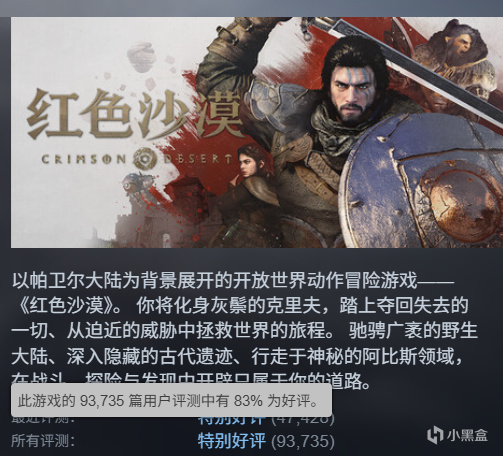The image size is (503, 456).
Task: Click the 83% positive review tooltip
Action: coord(171,400)
